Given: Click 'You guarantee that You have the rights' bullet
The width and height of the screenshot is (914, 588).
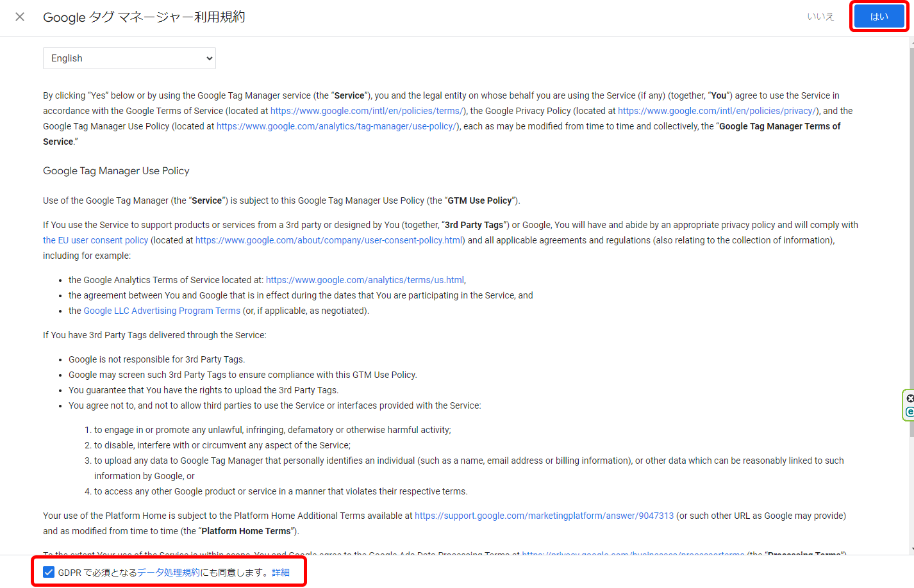Looking at the screenshot, I should [204, 390].
